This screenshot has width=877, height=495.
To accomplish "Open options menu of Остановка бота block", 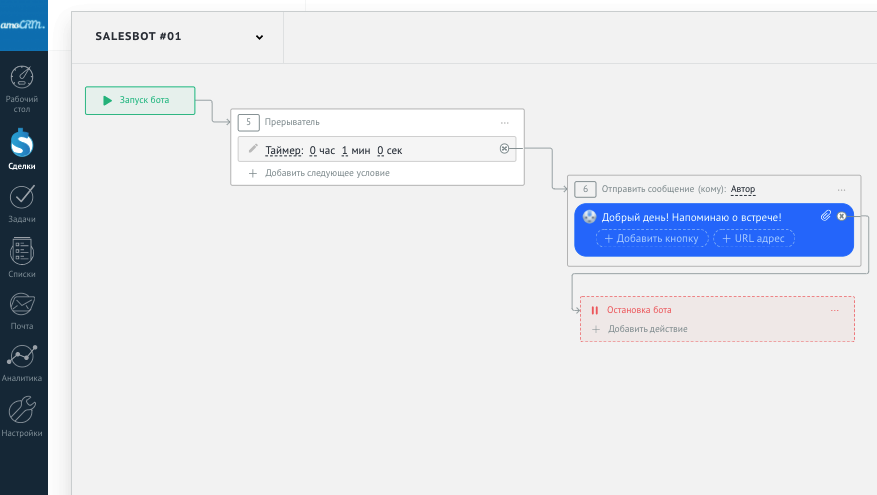I will coord(834,310).
